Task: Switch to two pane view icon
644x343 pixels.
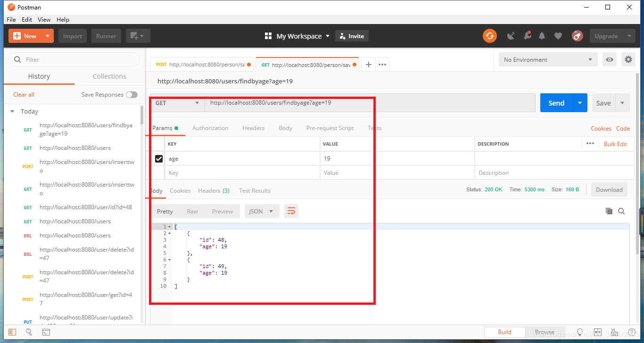Action: (598, 332)
